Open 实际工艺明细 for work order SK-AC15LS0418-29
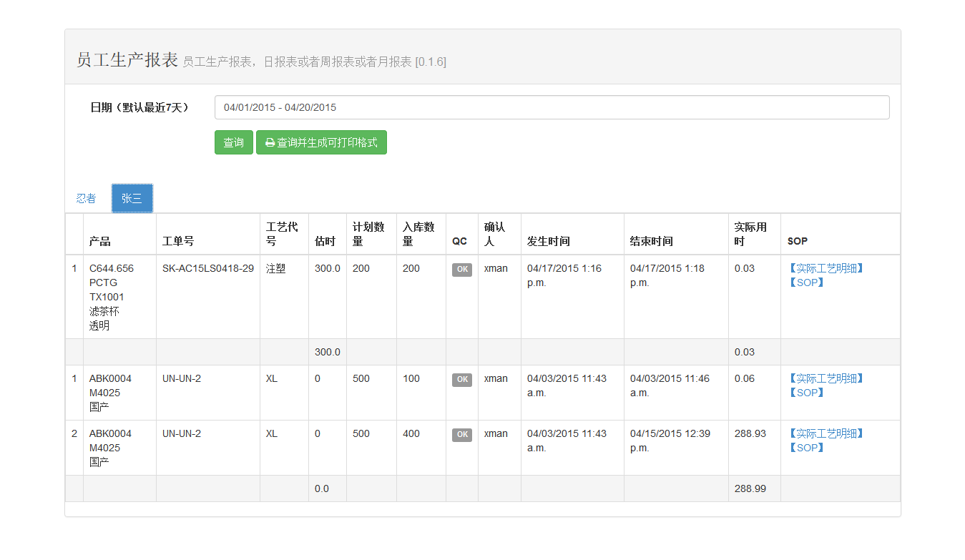 click(826, 268)
